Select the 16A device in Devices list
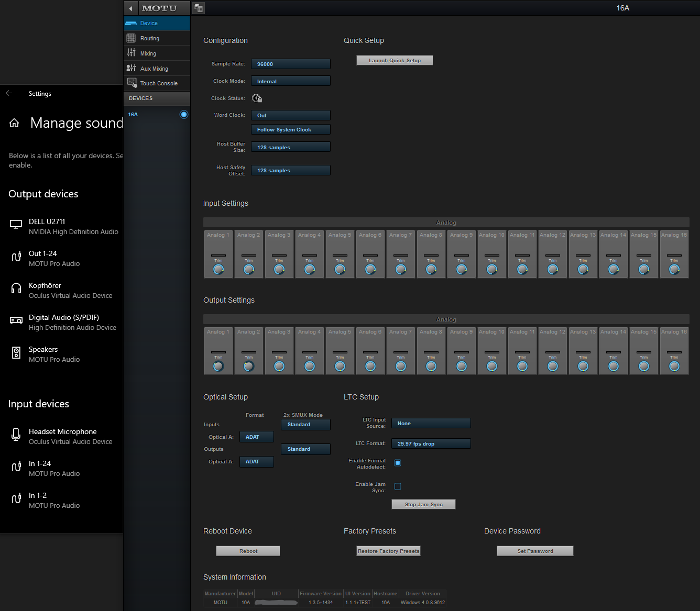700x611 pixels. pos(157,115)
